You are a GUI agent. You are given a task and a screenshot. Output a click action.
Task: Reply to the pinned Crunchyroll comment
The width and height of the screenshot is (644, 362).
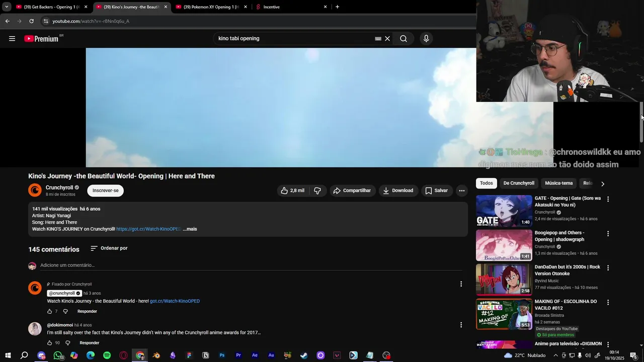(87, 311)
